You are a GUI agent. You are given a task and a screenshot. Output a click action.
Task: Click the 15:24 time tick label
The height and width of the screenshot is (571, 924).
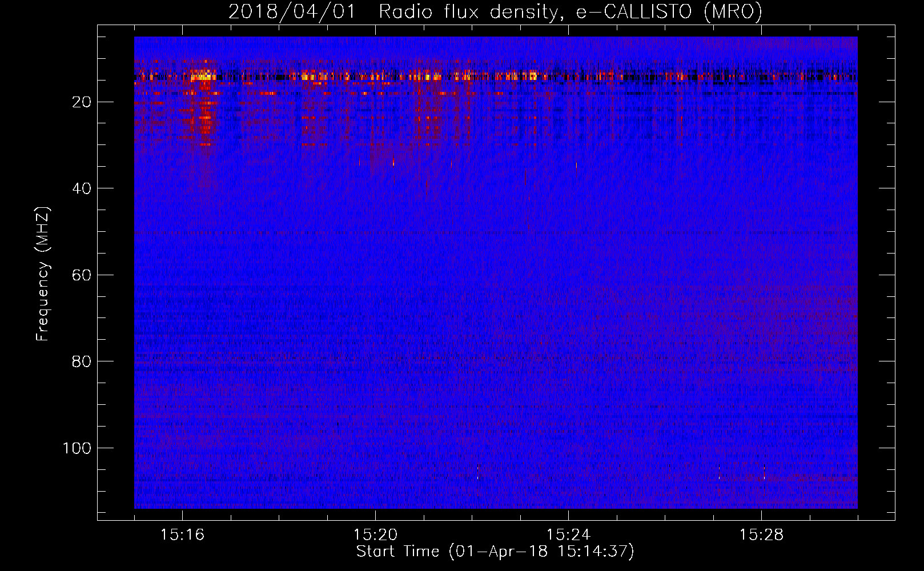click(x=568, y=535)
